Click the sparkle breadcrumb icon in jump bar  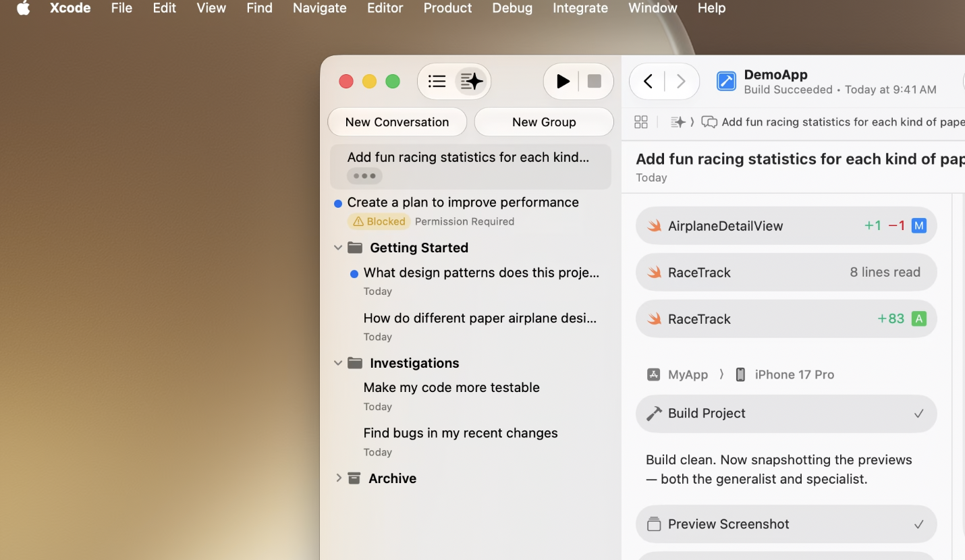678,122
